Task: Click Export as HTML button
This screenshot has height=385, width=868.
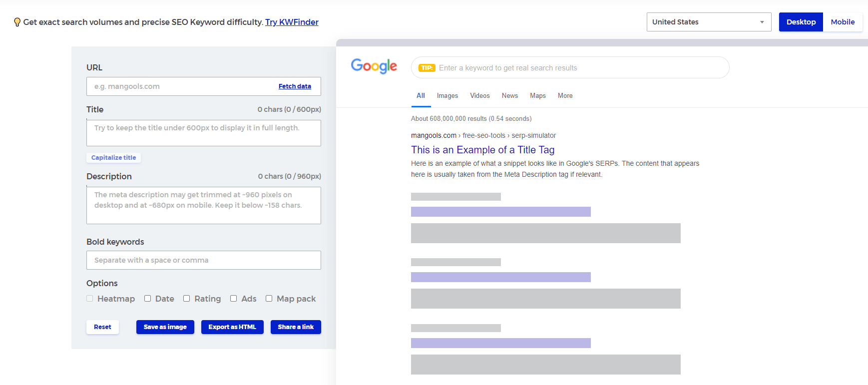Action: coord(232,327)
